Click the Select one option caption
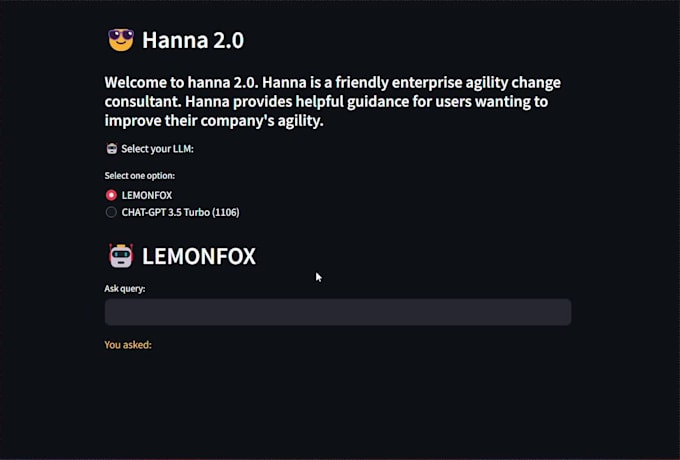This screenshot has width=680, height=460. pos(140,176)
